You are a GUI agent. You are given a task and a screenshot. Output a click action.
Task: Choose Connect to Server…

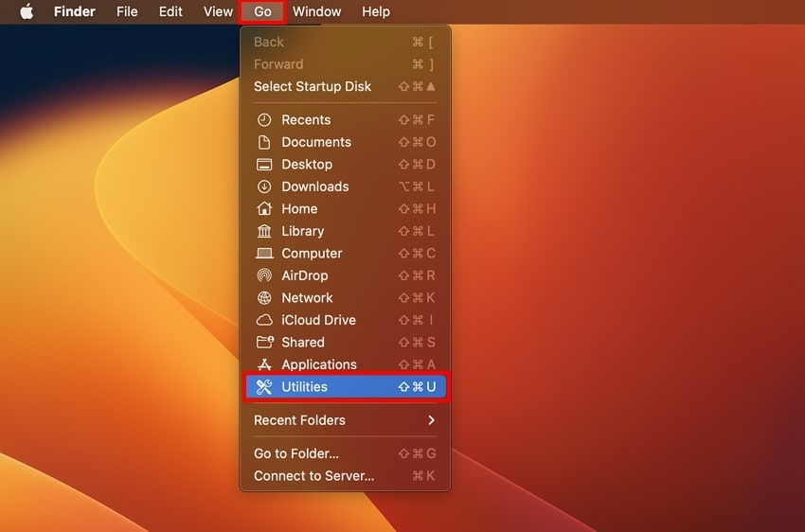click(345, 476)
